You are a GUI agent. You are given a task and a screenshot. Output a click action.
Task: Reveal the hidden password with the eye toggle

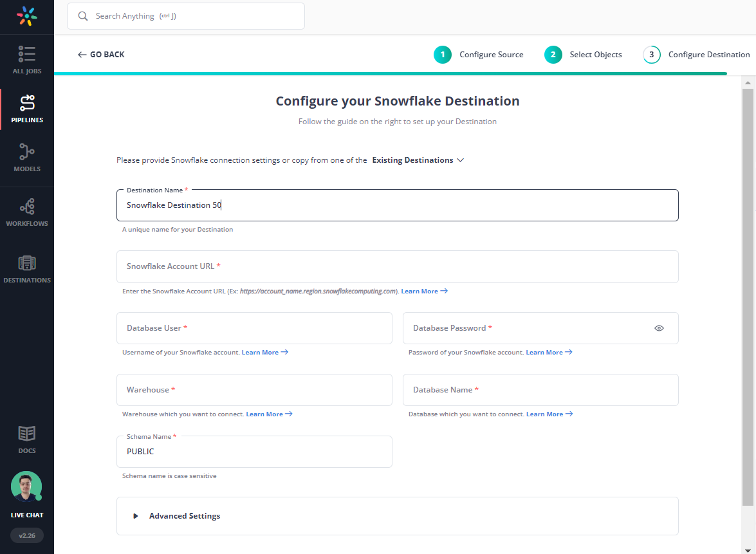coord(659,328)
